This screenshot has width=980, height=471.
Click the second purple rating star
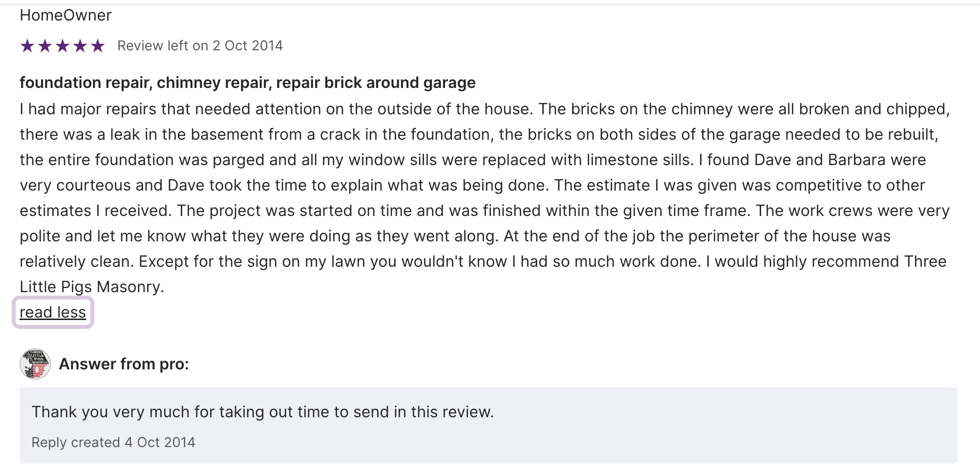point(45,46)
